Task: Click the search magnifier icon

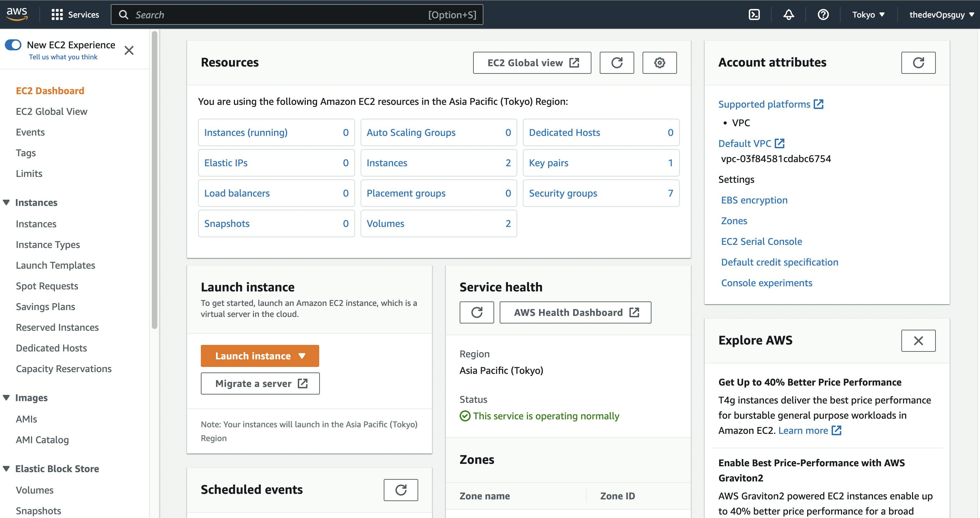Action: click(x=123, y=14)
